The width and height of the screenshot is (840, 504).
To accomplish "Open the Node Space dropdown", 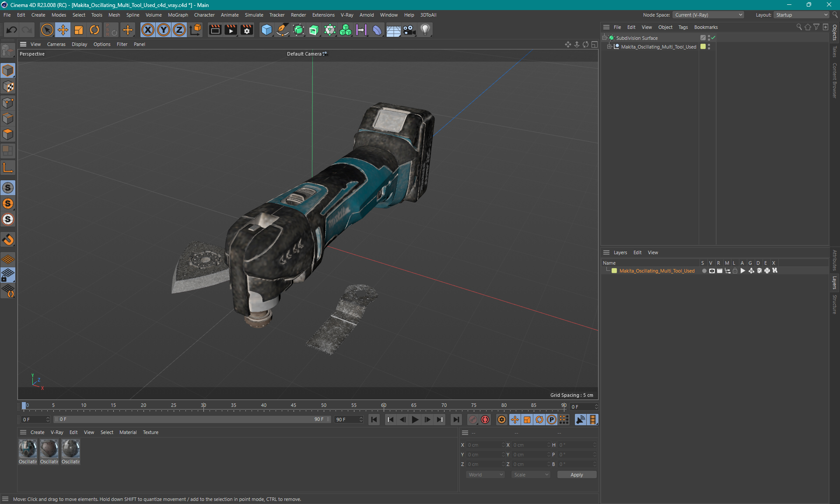I will coord(708,15).
